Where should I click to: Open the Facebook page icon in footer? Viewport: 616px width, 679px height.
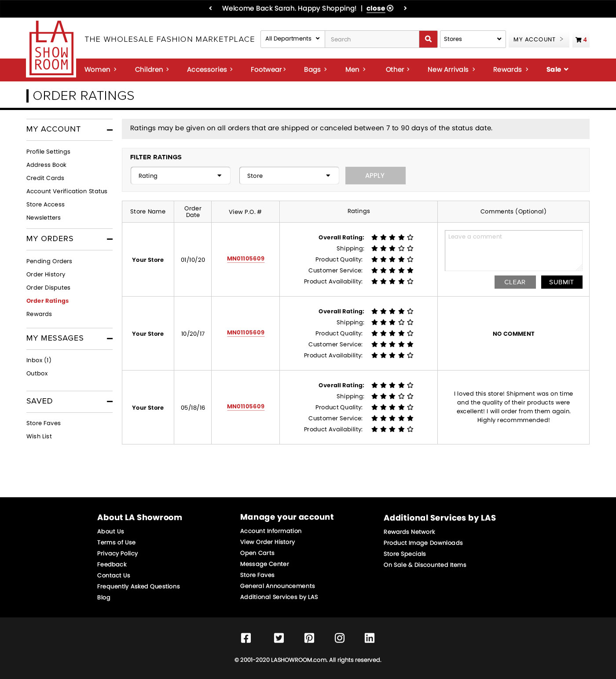point(246,638)
